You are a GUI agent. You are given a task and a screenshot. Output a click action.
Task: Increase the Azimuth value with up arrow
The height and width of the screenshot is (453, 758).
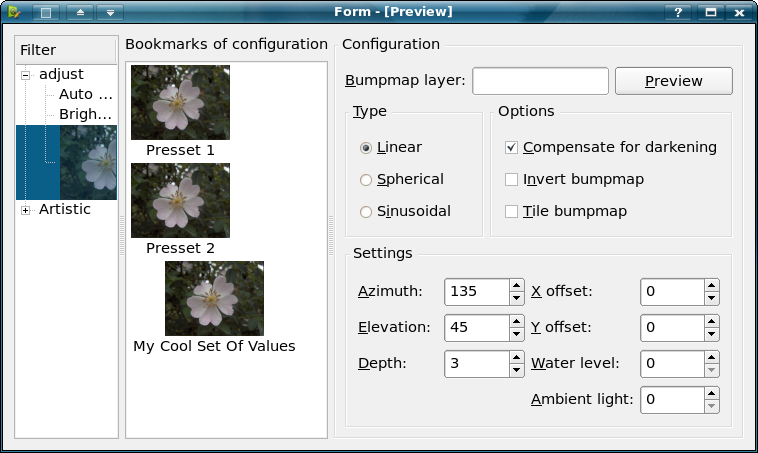point(516,286)
